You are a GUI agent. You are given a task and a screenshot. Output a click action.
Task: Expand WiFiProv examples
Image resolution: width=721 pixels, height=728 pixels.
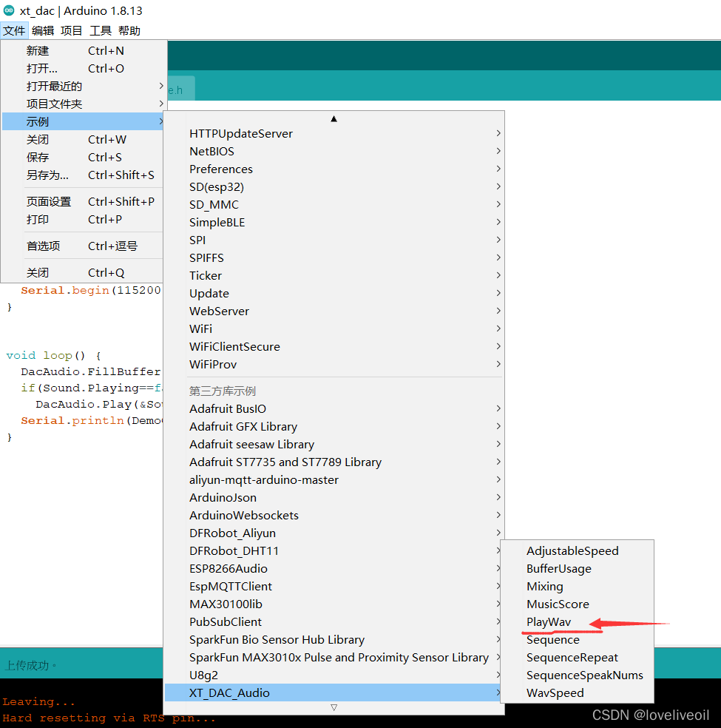tap(334, 364)
